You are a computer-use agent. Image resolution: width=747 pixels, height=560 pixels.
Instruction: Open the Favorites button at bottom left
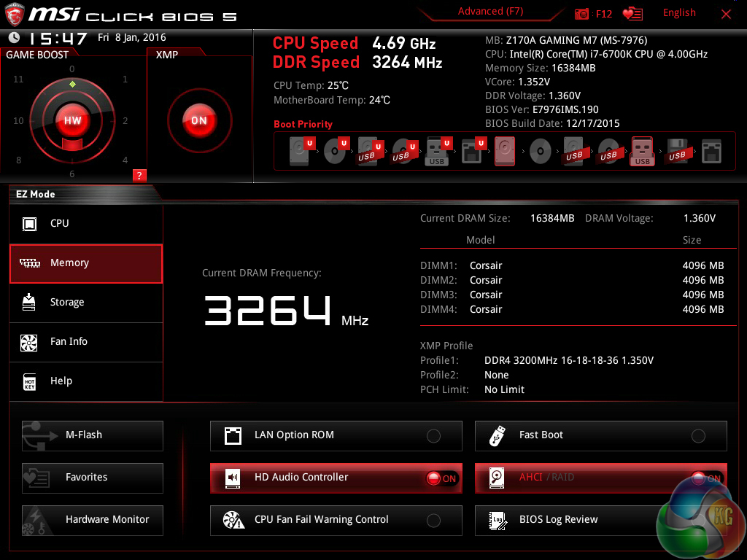93,478
